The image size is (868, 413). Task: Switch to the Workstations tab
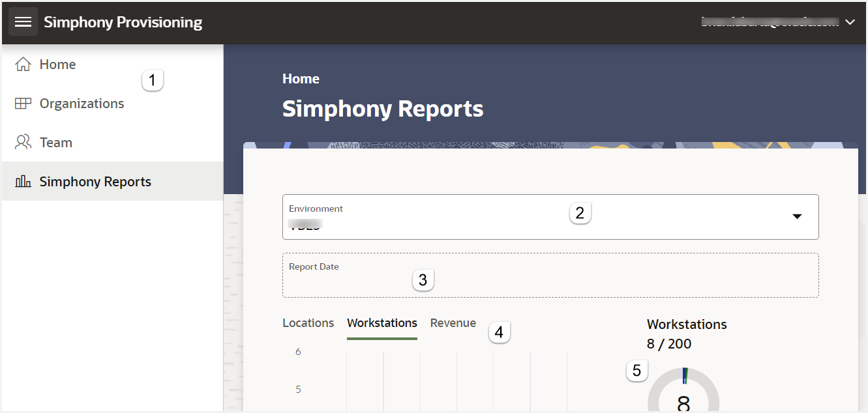pos(382,323)
